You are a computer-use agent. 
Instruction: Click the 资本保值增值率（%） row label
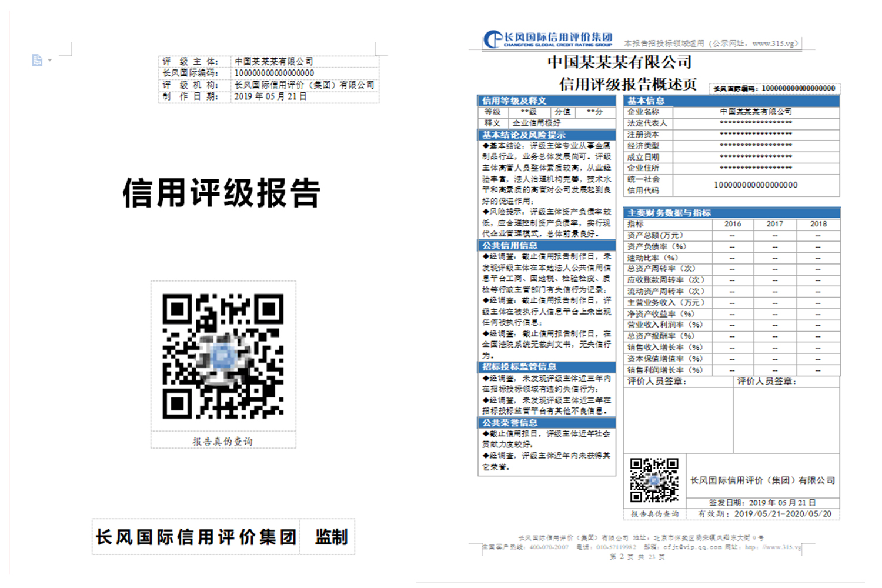666,359
